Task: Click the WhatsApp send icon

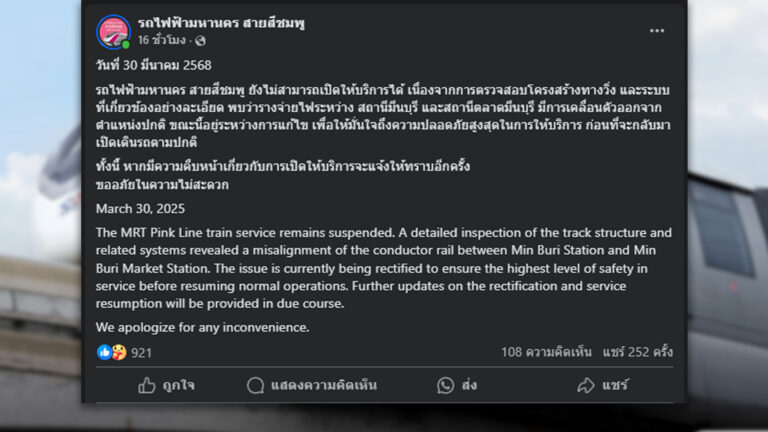Action: tap(445, 385)
